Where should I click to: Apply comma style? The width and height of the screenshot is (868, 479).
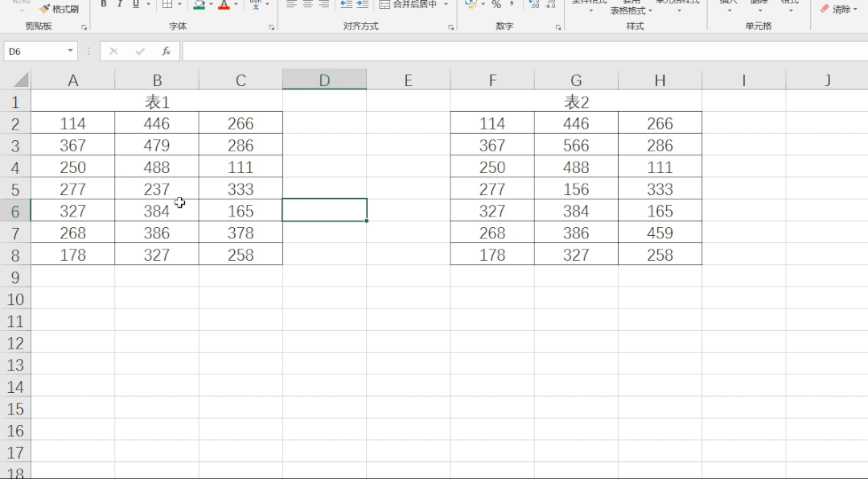click(512, 4)
